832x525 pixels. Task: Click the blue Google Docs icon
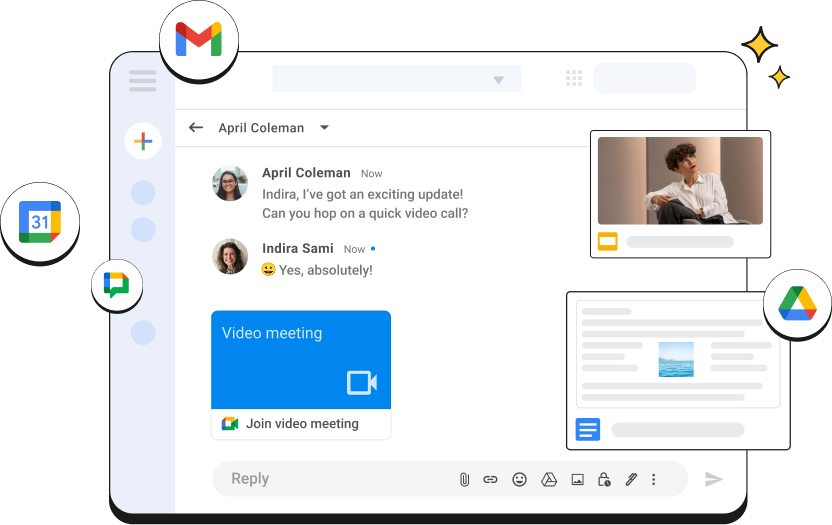coord(588,429)
